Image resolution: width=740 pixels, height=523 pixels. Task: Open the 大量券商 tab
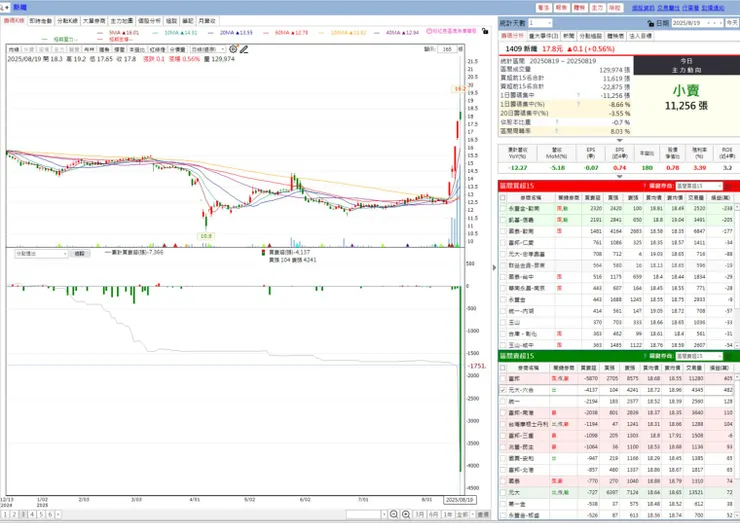click(94, 21)
